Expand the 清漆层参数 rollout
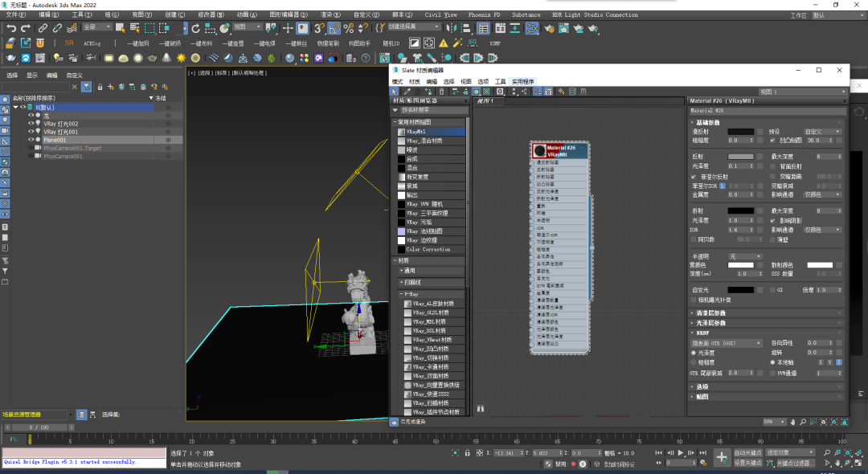This screenshot has height=474, width=868. click(711, 313)
